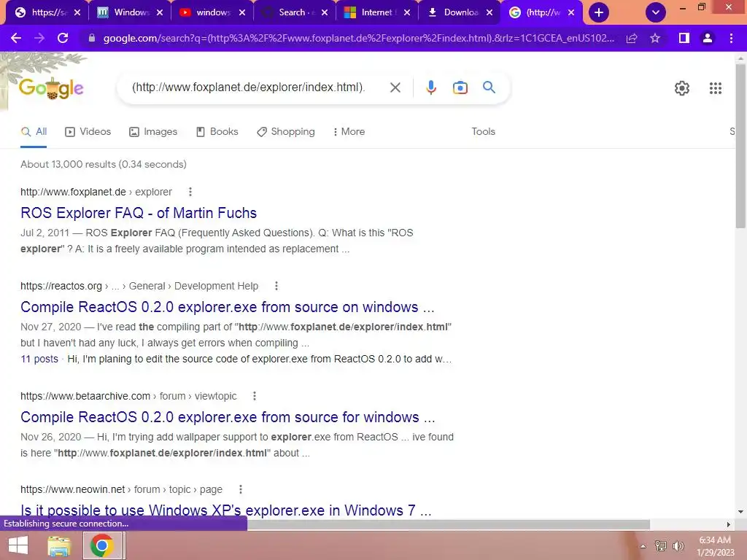Click the padlock site info icon
Screen dimensions: 747x560
point(92,38)
